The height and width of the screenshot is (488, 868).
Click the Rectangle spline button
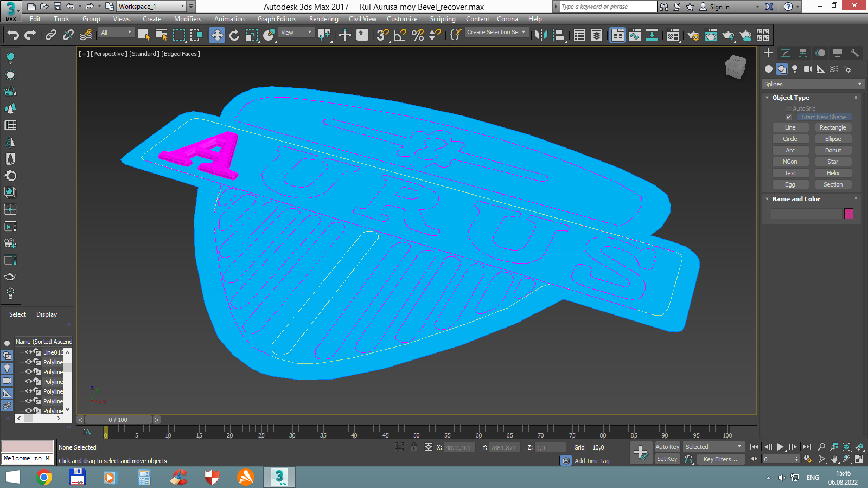coord(833,127)
